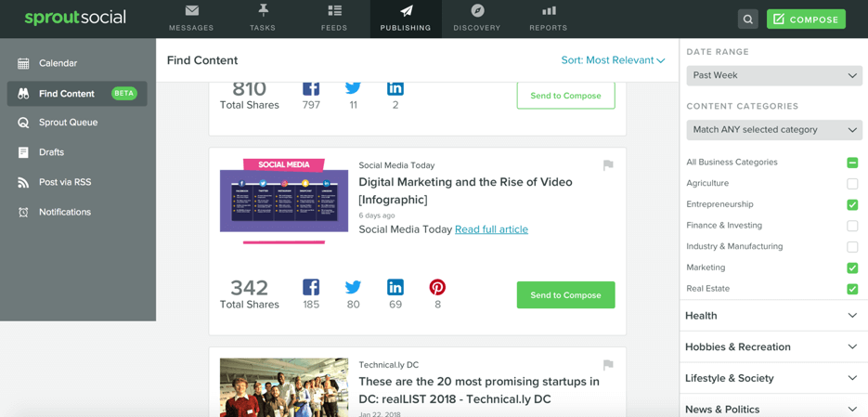Click the Social Media infographic thumbnail

click(x=284, y=201)
